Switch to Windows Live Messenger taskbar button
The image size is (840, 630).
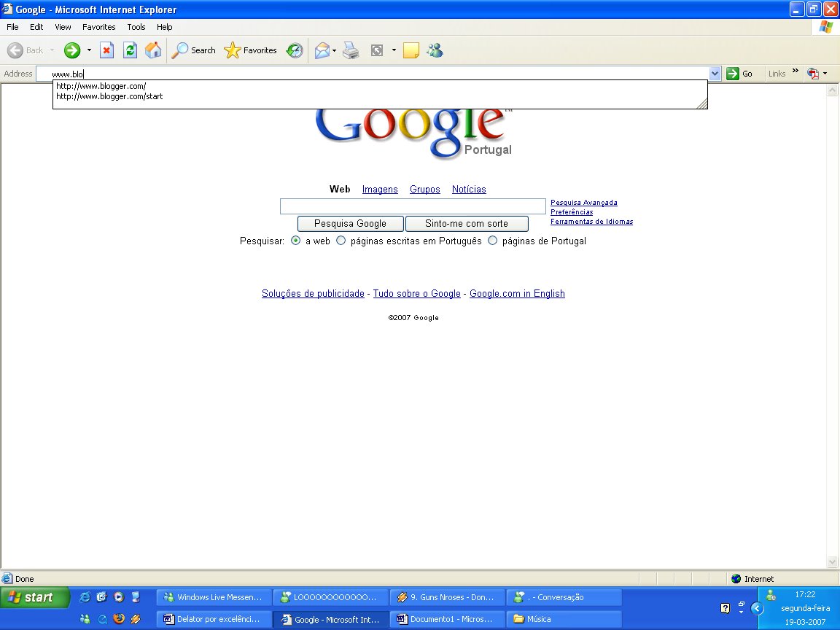214,597
